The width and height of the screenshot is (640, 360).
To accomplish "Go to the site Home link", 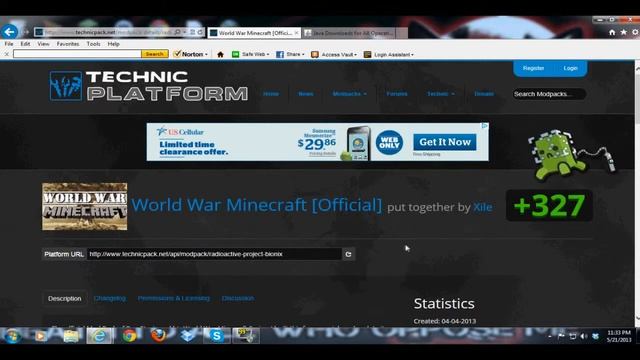I will 271,94.
